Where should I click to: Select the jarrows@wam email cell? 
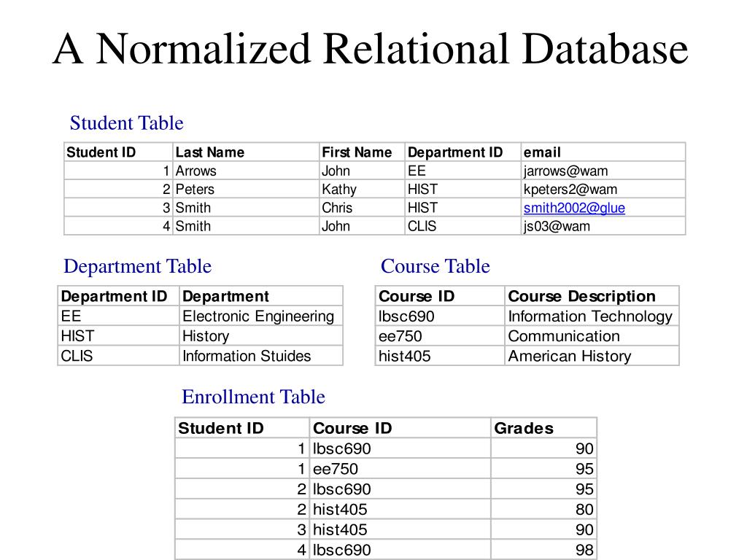[603, 171]
